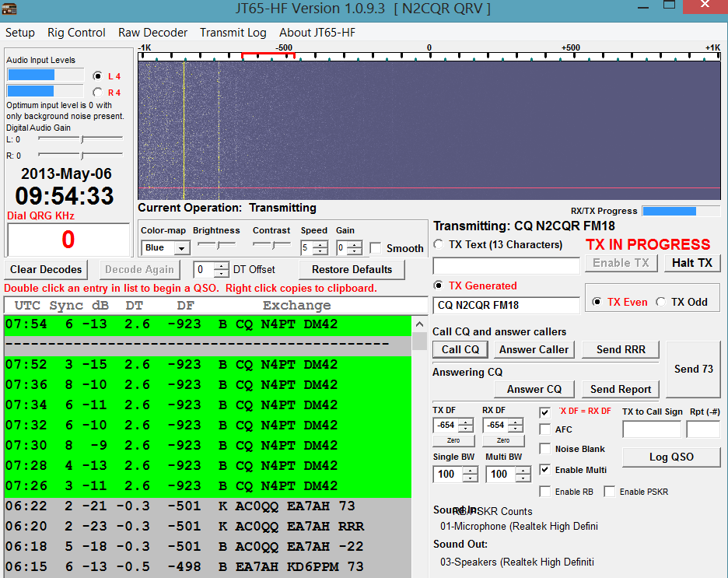
Task: Click the JT65-HF application icon in the title bar
Action: click(x=11, y=8)
